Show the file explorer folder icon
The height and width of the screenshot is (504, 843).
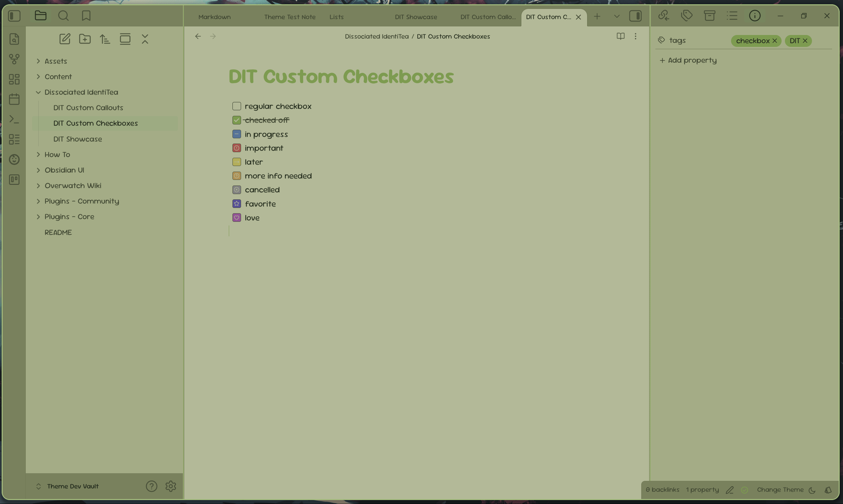(40, 16)
